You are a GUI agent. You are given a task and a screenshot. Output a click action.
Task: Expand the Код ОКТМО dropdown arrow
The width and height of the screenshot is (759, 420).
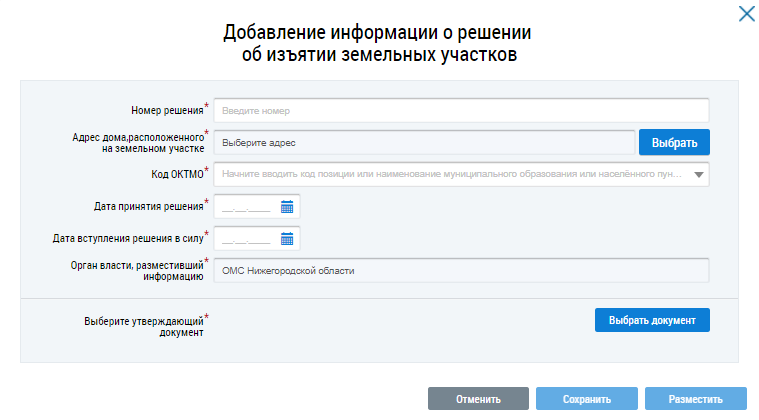699,175
